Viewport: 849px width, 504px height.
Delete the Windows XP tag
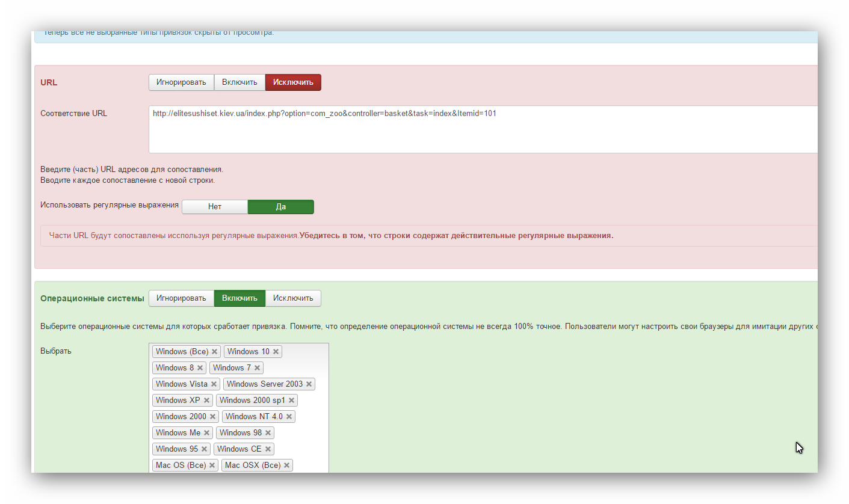[x=206, y=401]
